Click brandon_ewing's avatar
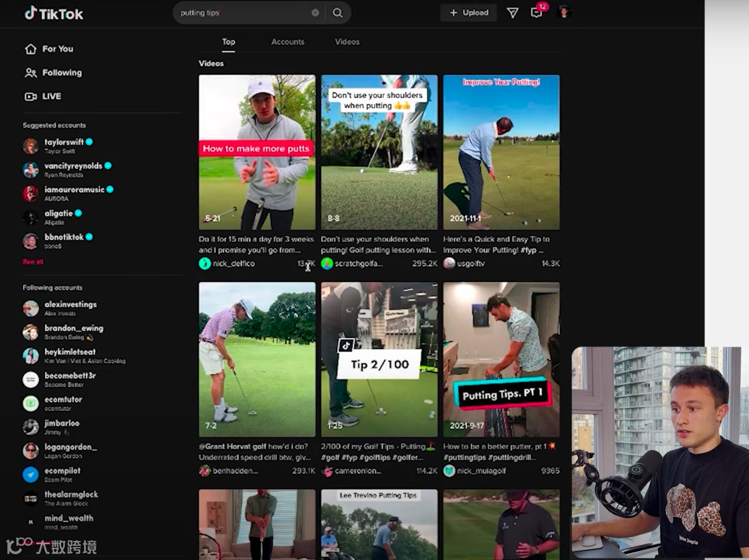Viewport: 749px width, 560px height. point(31,332)
